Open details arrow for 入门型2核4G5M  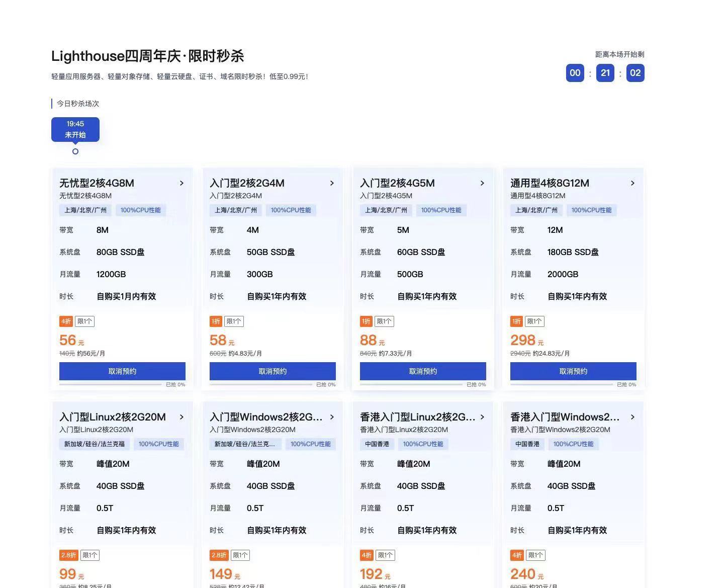[x=482, y=183]
